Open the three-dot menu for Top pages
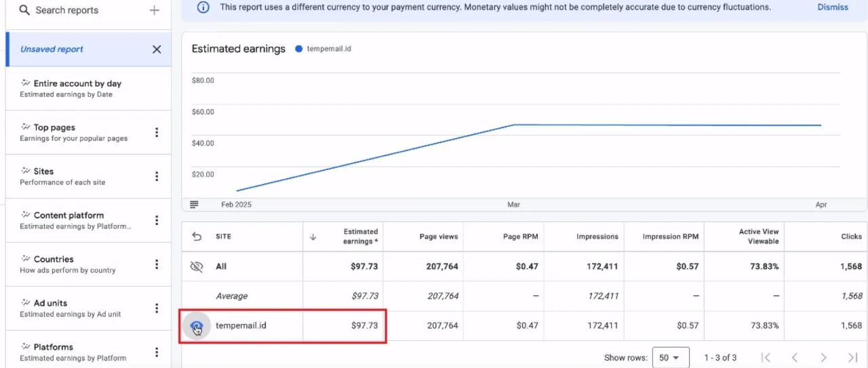868x368 pixels. (157, 132)
